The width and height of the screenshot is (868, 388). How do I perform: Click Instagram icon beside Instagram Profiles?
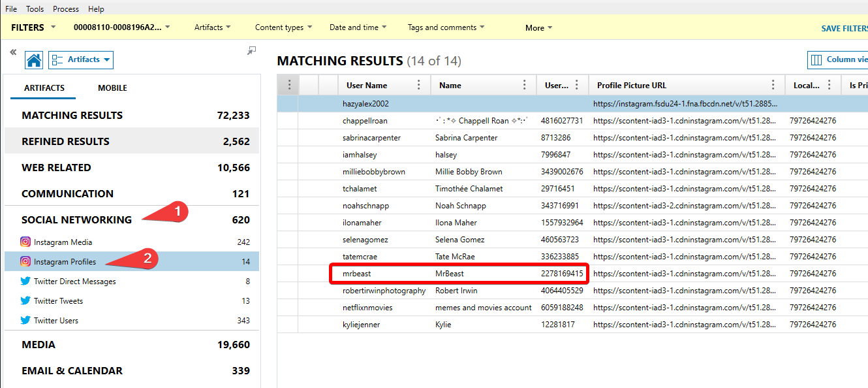25,262
